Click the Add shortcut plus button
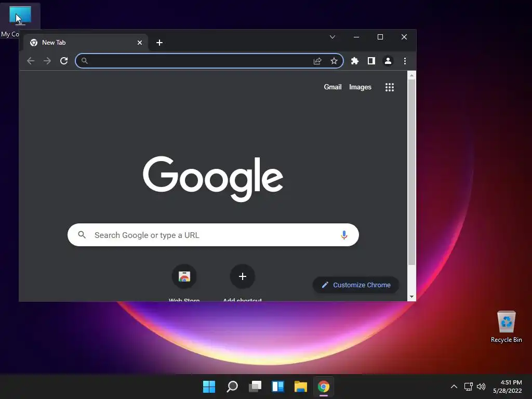 click(242, 276)
